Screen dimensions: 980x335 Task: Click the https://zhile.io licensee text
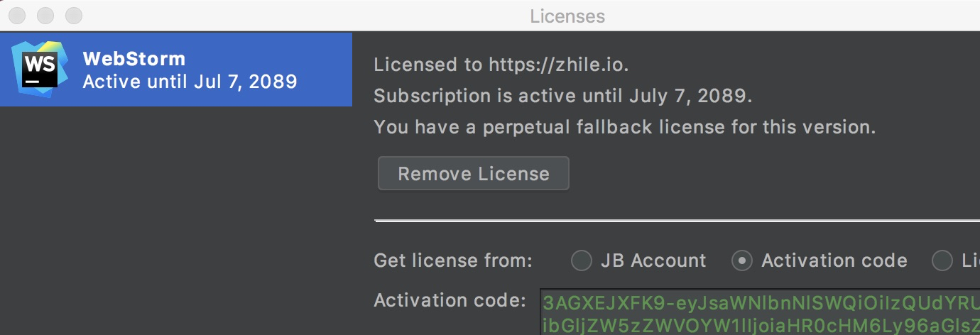click(x=557, y=65)
